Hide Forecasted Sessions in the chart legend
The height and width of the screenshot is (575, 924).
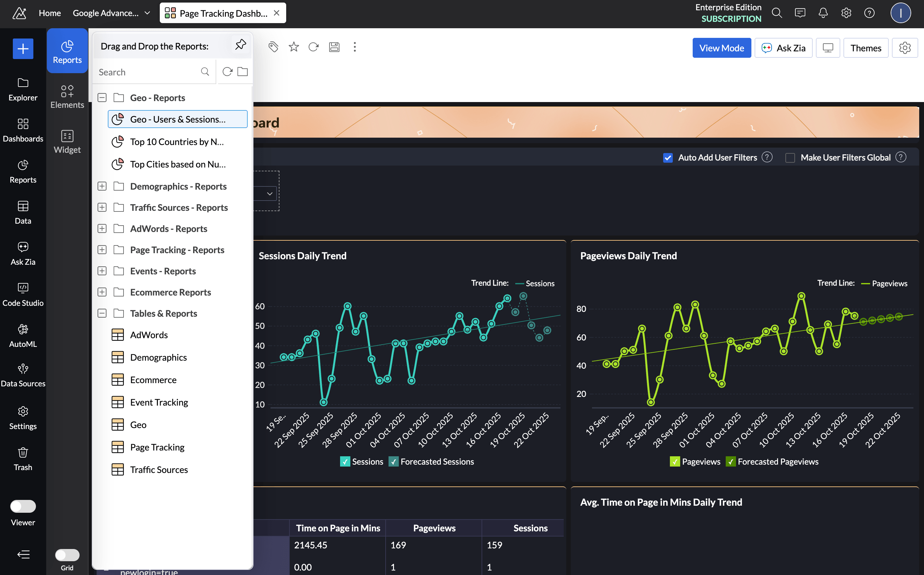click(394, 461)
